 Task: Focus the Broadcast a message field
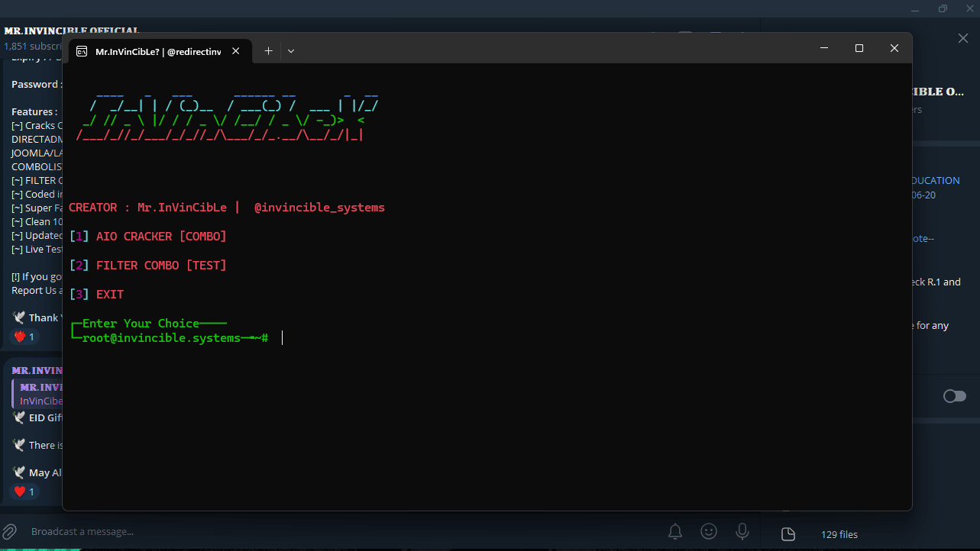click(x=336, y=531)
